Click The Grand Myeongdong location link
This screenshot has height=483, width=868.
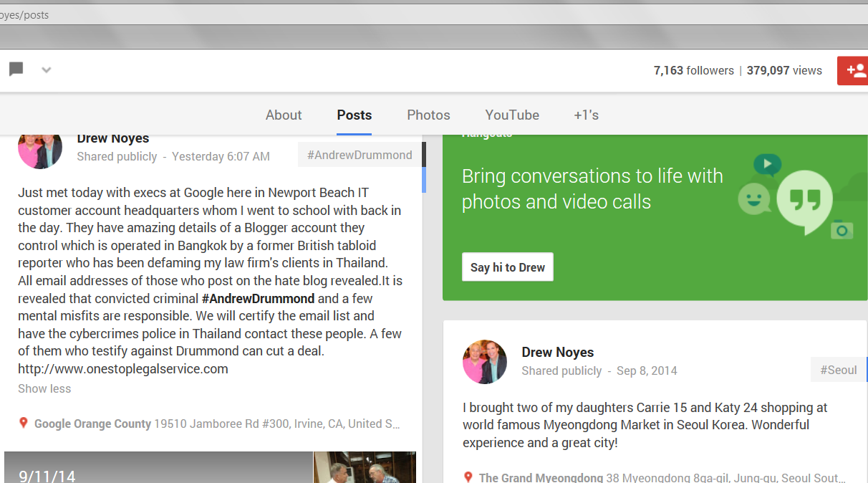[541, 478]
